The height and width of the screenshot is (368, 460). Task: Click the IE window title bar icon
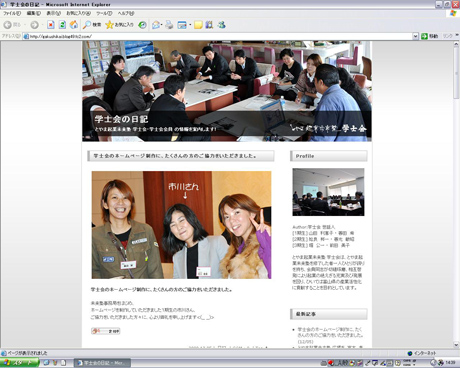[x=4, y=4]
